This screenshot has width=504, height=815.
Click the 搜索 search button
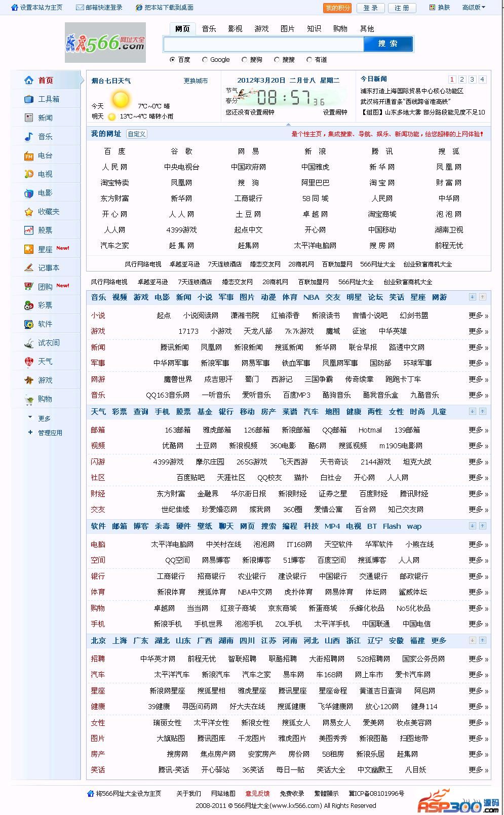click(388, 44)
